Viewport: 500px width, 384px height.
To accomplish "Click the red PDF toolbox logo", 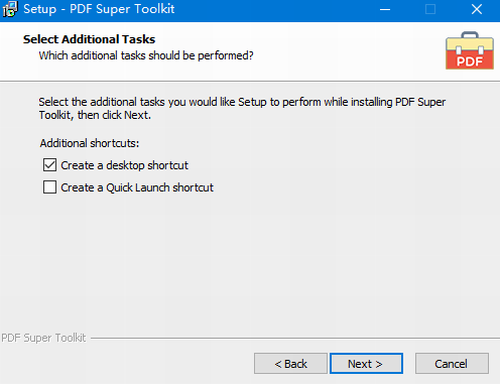I will coord(470,51).
